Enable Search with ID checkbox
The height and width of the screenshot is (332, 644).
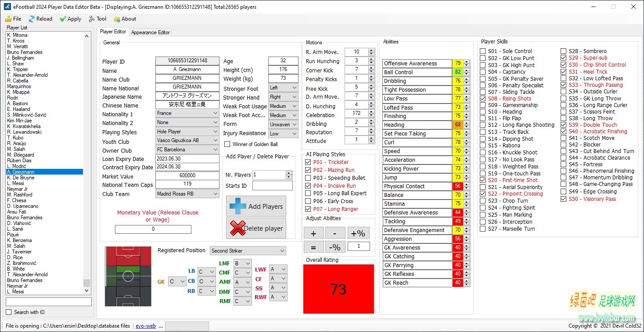8,312
